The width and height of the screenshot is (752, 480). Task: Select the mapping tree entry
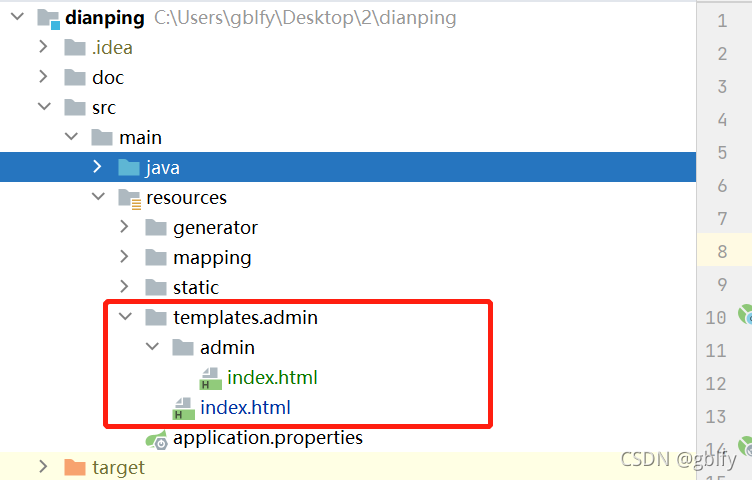click(212, 258)
